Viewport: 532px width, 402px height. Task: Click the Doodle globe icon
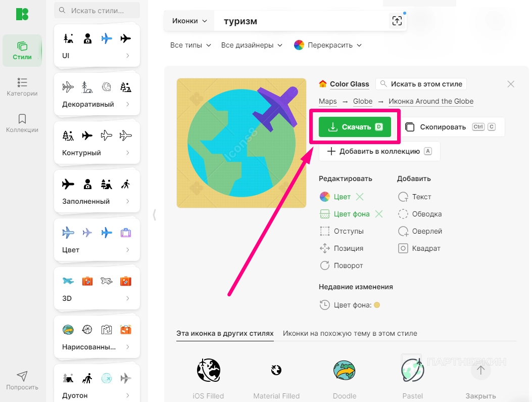coord(345,370)
